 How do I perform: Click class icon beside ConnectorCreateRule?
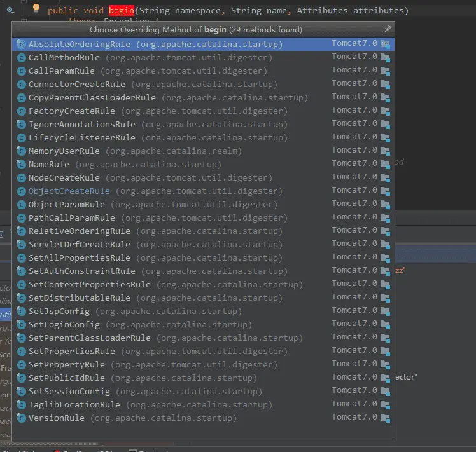click(x=21, y=85)
